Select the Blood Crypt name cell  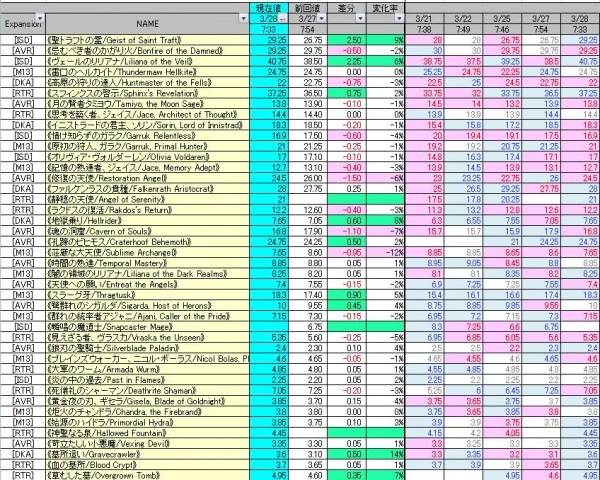147,465
